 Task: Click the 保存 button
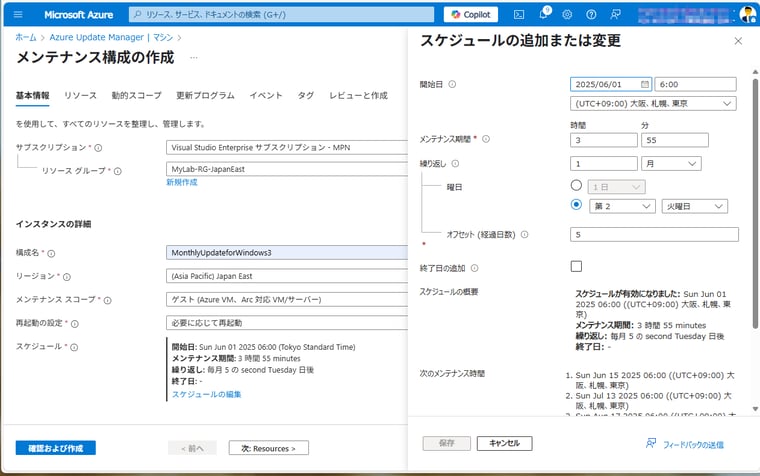click(446, 443)
